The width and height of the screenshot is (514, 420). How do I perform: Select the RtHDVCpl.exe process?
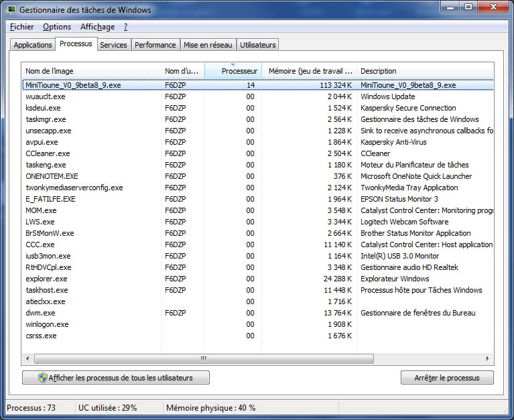tap(257, 267)
